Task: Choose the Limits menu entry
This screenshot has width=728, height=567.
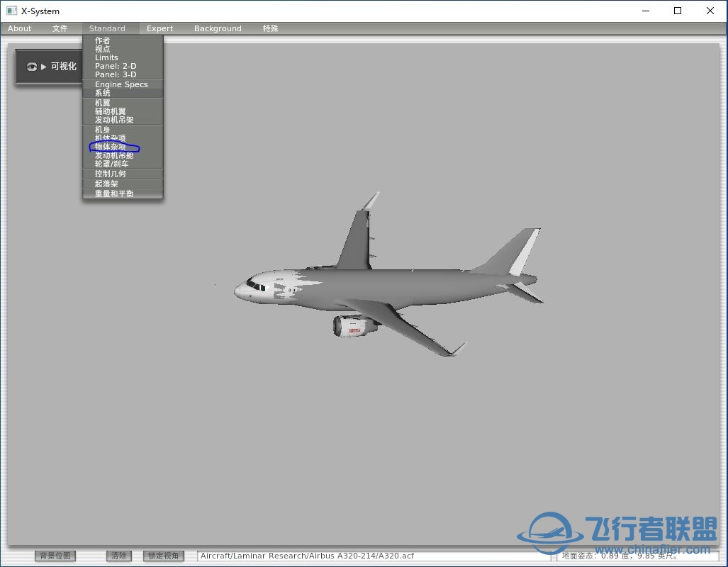Action: 106,57
